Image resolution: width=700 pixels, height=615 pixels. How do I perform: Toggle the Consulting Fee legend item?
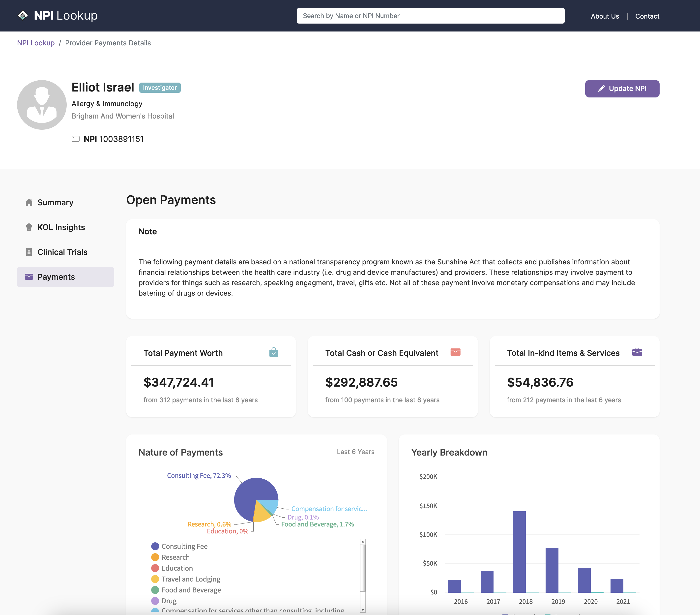(x=184, y=546)
